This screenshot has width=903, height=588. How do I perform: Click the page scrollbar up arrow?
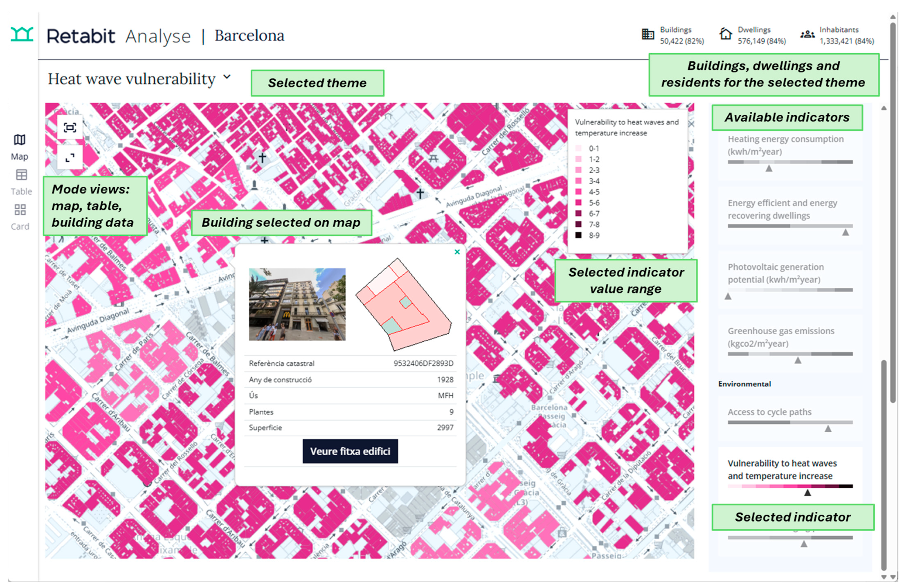point(893,17)
